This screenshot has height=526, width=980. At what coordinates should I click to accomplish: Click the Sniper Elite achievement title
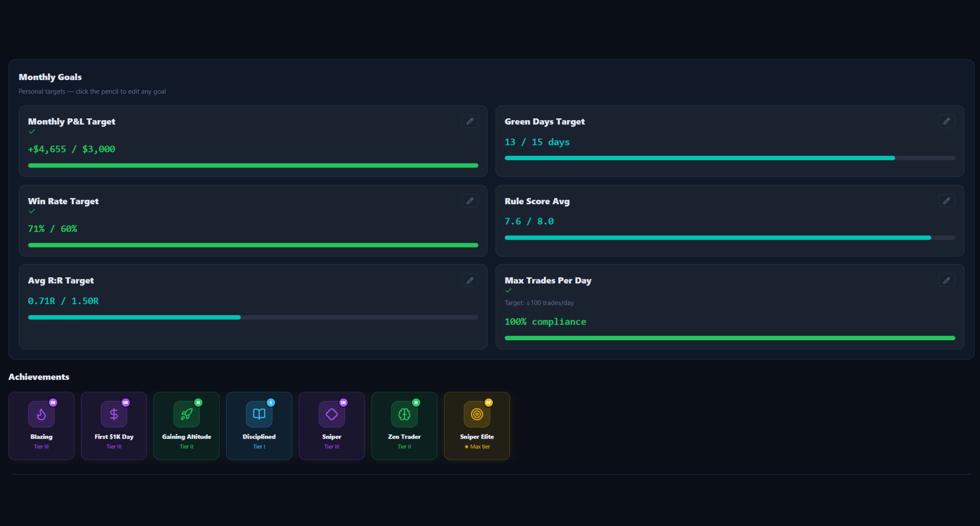click(x=477, y=437)
